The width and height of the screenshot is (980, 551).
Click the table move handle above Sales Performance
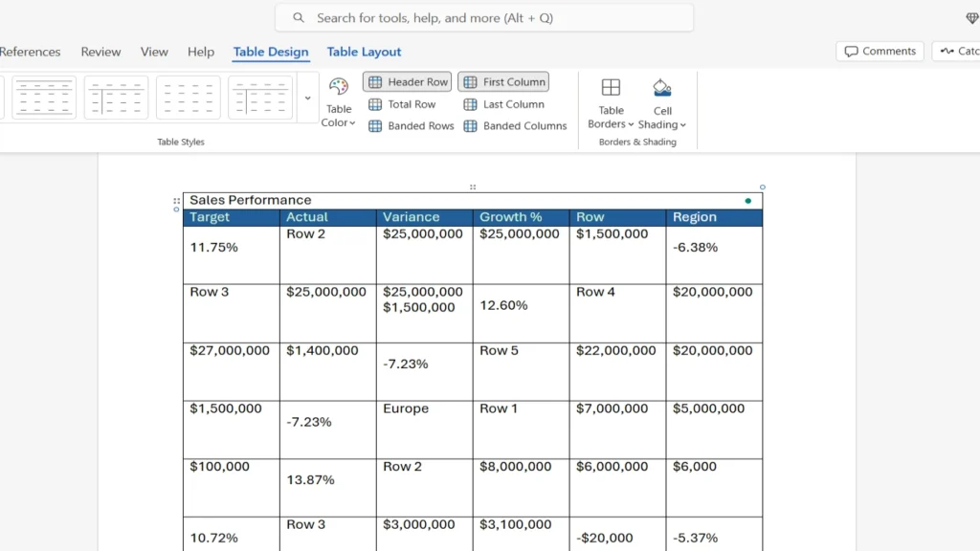click(x=472, y=187)
